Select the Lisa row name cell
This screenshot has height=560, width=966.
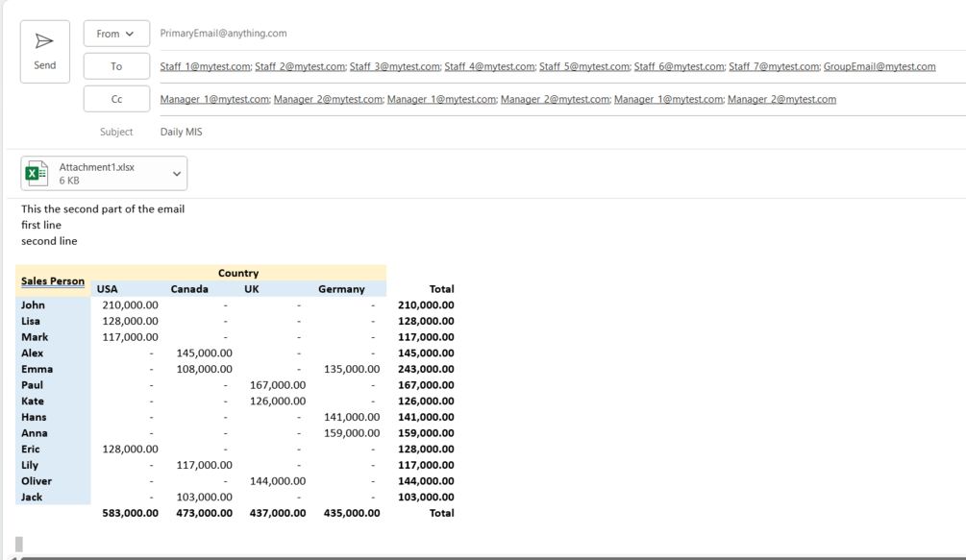(53, 321)
